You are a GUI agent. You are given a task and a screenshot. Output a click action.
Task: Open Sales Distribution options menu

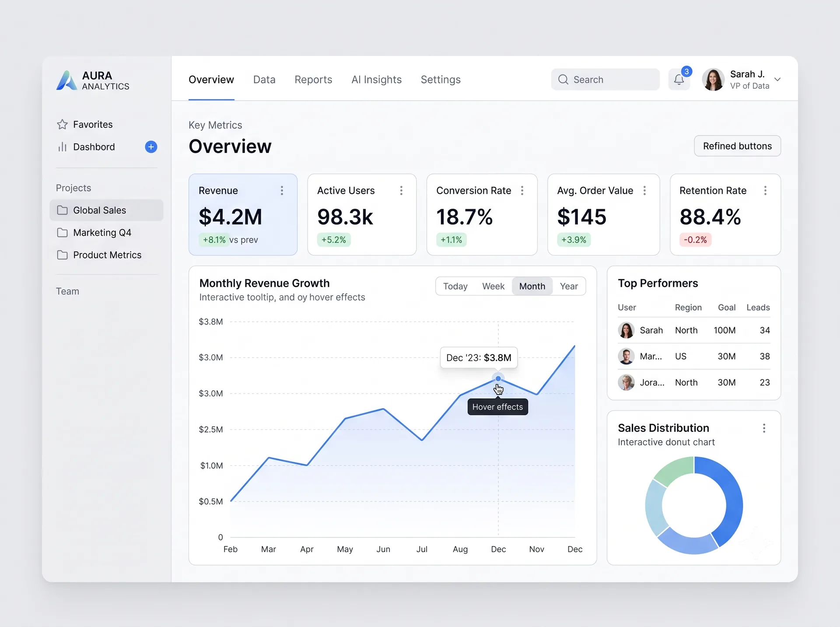pos(764,428)
